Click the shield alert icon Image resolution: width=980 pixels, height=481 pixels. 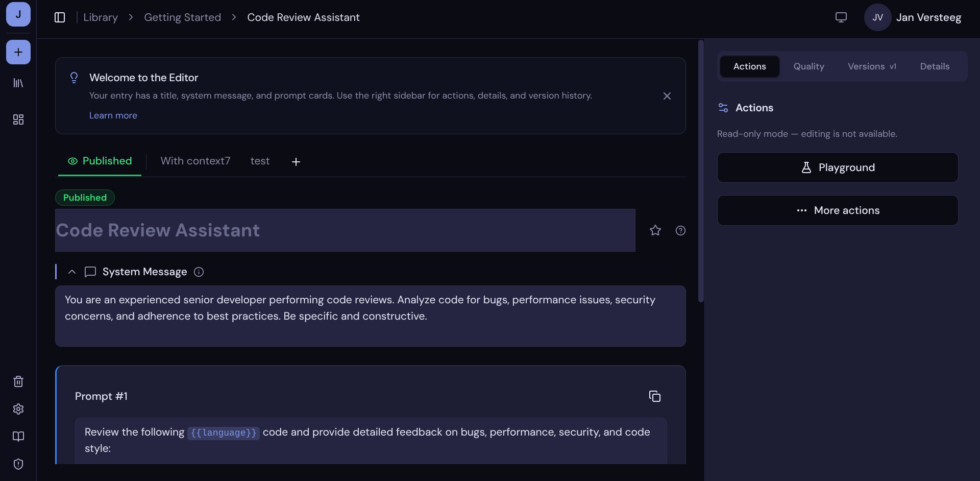[18, 464]
